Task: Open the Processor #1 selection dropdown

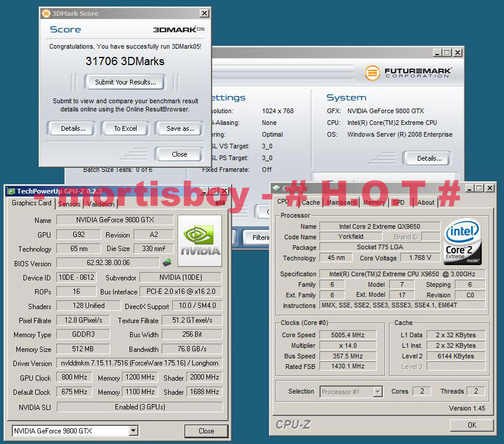Action: (x=378, y=392)
